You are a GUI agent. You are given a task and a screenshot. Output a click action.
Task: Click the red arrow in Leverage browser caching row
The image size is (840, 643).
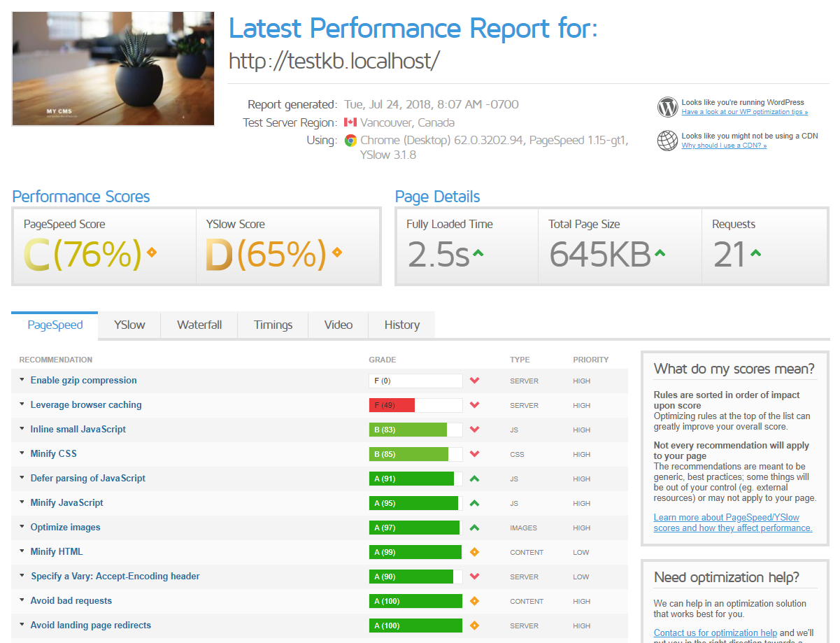click(x=474, y=405)
